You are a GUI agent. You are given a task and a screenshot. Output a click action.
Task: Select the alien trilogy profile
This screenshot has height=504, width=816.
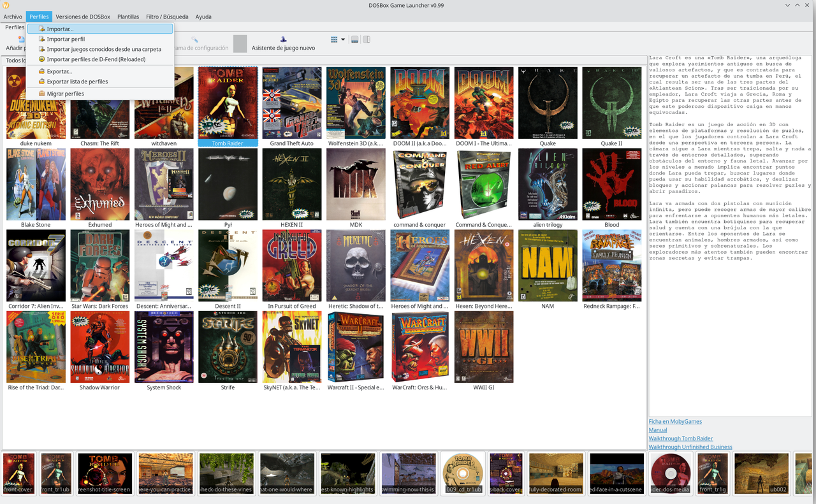[548, 189]
